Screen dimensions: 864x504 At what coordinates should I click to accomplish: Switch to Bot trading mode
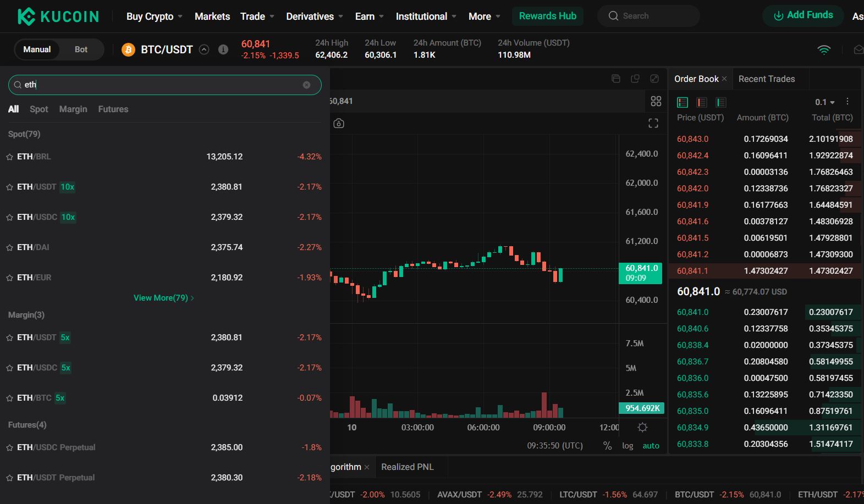pyautogui.click(x=81, y=49)
